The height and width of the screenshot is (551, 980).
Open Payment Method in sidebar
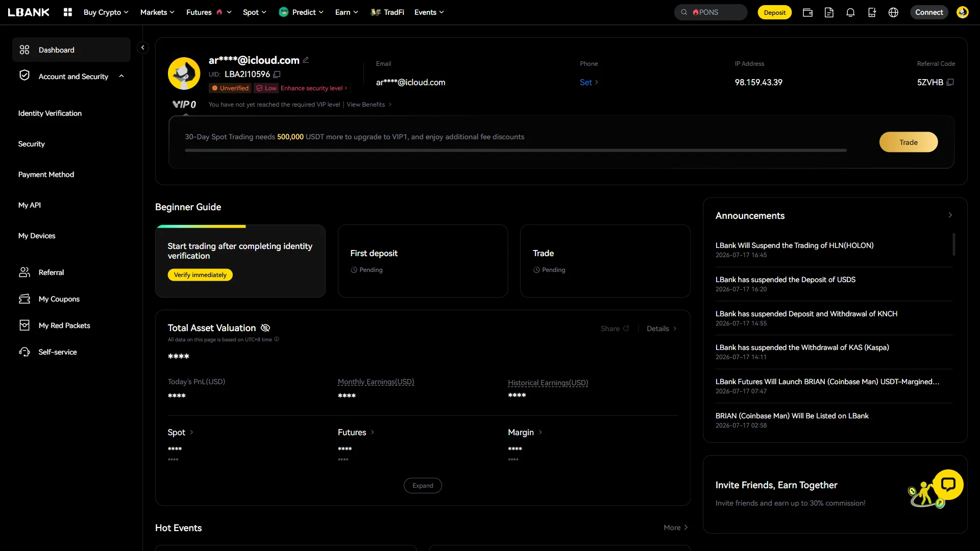coord(46,174)
